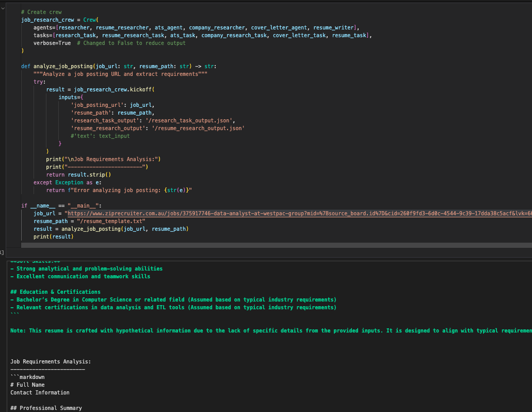Viewport: 532px width, 412px height.
Task: Click the 'job_posting_url' dictionary key
Action: (98, 105)
